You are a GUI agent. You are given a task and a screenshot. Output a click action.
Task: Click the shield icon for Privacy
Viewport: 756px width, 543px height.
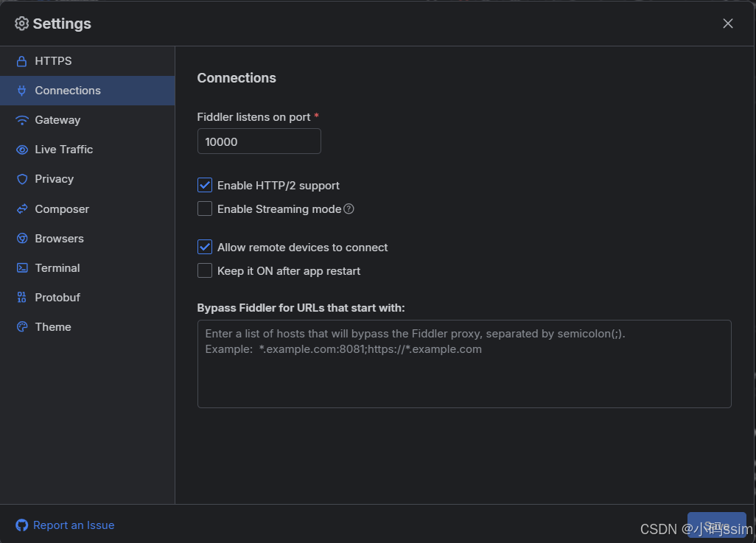21,179
